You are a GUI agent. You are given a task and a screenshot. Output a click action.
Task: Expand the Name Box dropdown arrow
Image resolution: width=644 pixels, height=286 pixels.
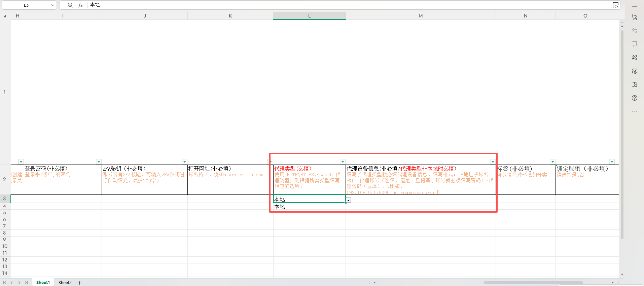click(x=53, y=5)
